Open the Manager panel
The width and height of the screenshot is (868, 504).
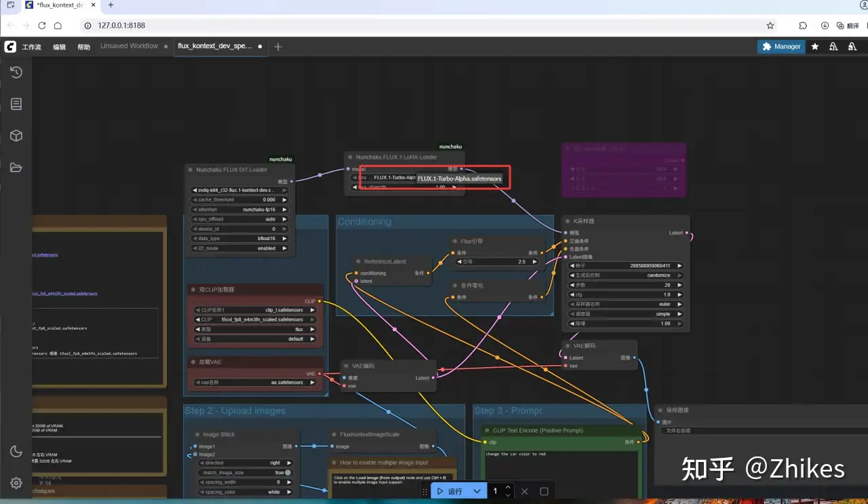pyautogui.click(x=781, y=47)
